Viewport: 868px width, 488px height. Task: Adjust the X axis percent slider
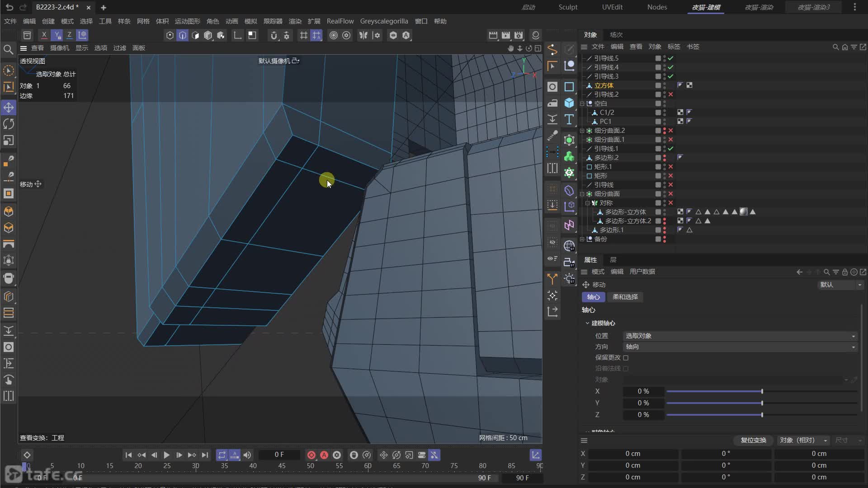(762, 391)
